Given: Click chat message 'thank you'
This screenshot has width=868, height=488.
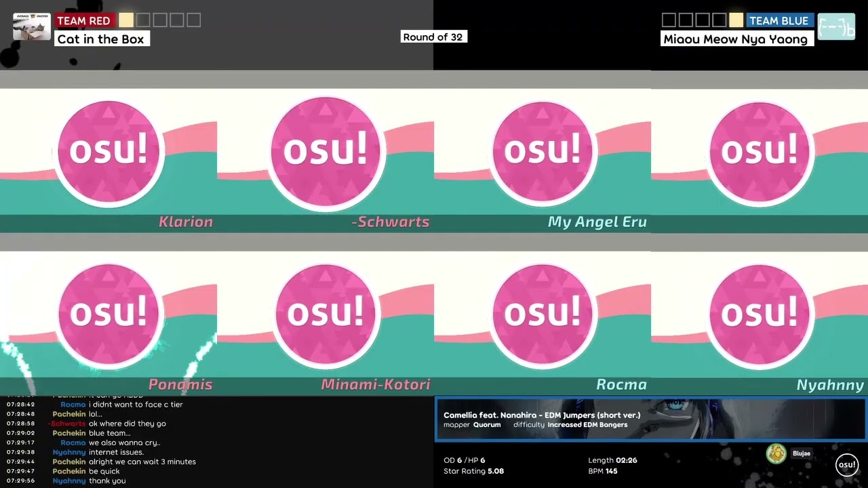Looking at the screenshot, I should 107,481.
